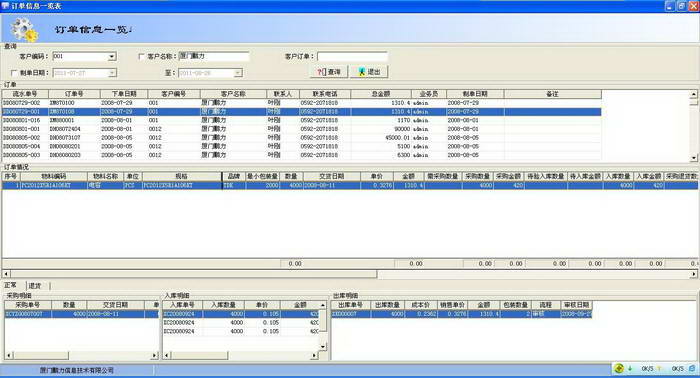The width and height of the screenshot is (700, 378).
Task: Switch to the 正常 tab
Action: tap(10, 285)
